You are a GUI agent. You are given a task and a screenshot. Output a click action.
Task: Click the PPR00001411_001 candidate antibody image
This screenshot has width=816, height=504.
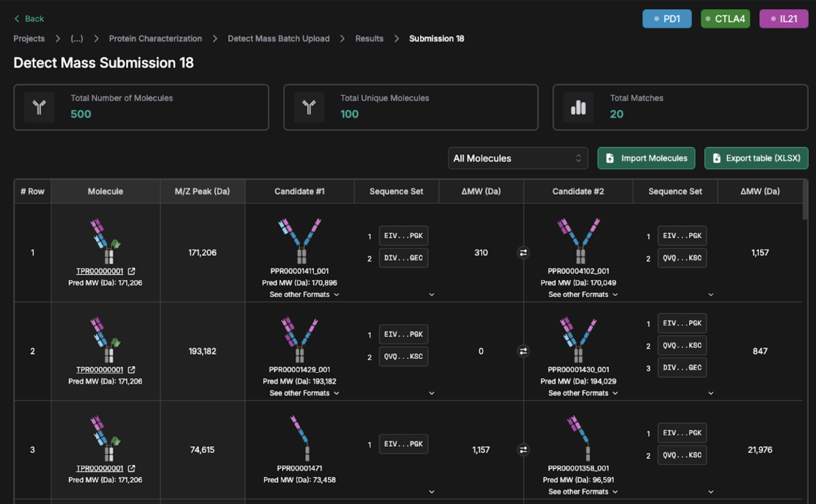pos(300,241)
